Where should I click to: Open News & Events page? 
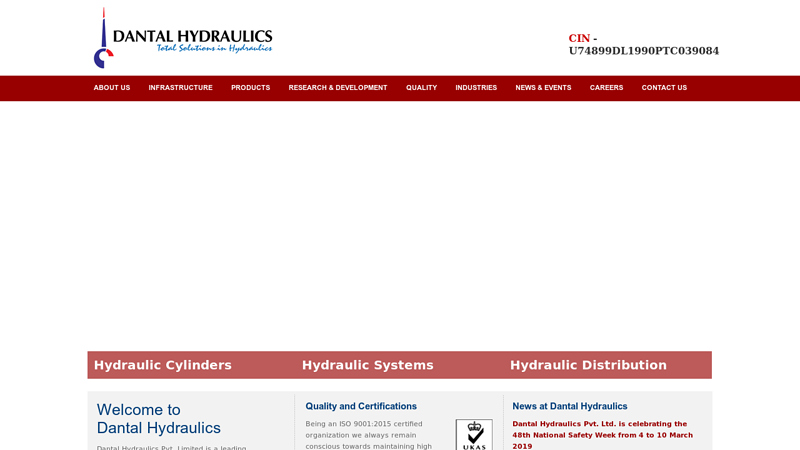click(x=543, y=88)
